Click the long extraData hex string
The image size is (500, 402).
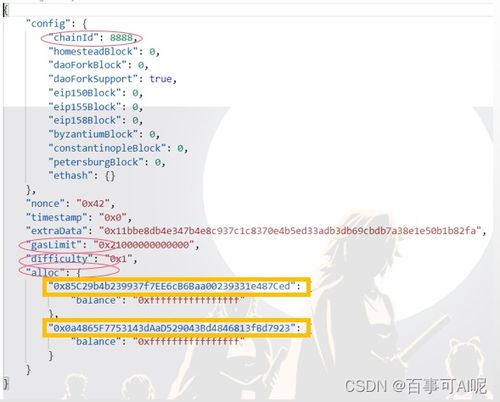coord(290,231)
